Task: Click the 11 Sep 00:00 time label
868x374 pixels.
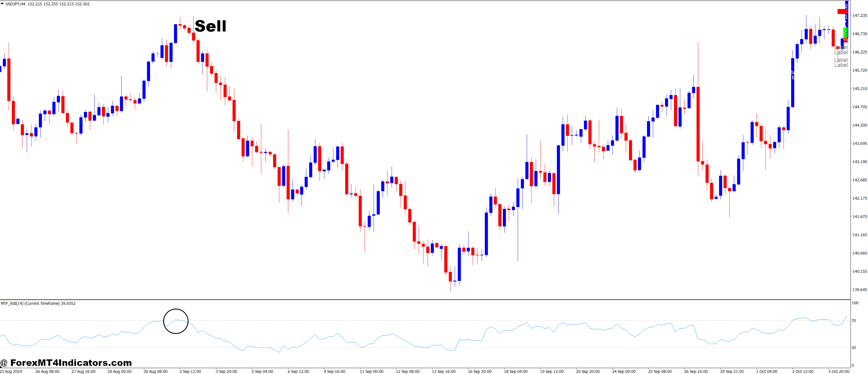Action: click(371, 372)
